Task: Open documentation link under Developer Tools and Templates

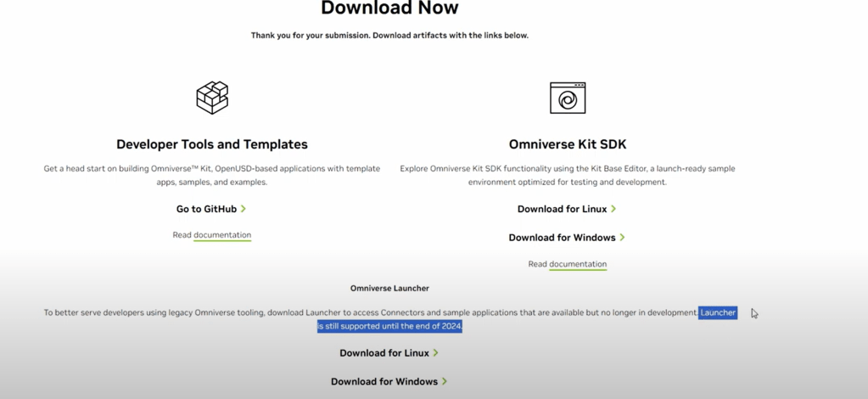Action: [x=222, y=235]
